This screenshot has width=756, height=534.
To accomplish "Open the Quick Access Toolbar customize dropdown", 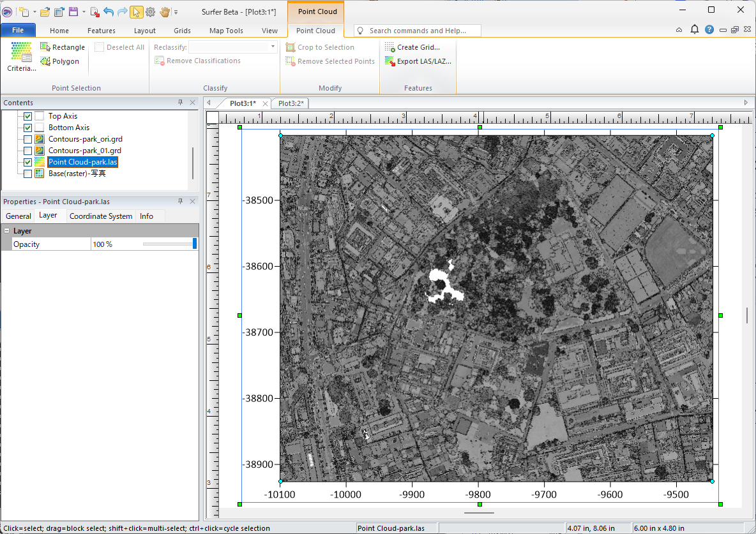I will 176,12.
